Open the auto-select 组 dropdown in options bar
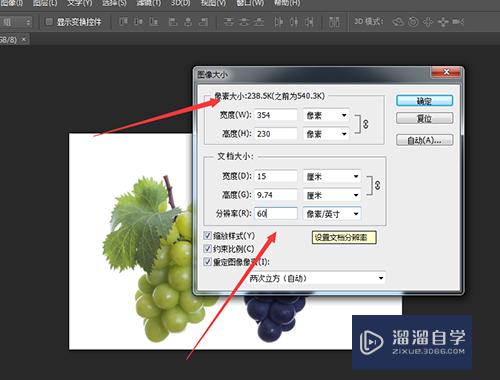 click(16, 22)
